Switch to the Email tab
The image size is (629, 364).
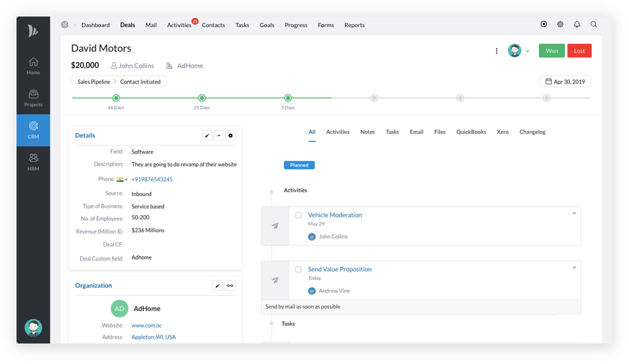416,132
